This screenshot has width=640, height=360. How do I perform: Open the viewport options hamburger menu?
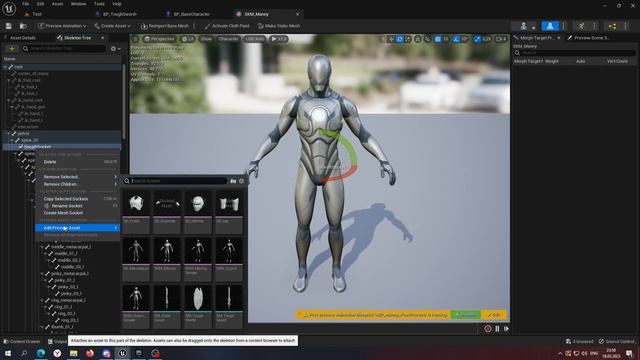[135, 39]
